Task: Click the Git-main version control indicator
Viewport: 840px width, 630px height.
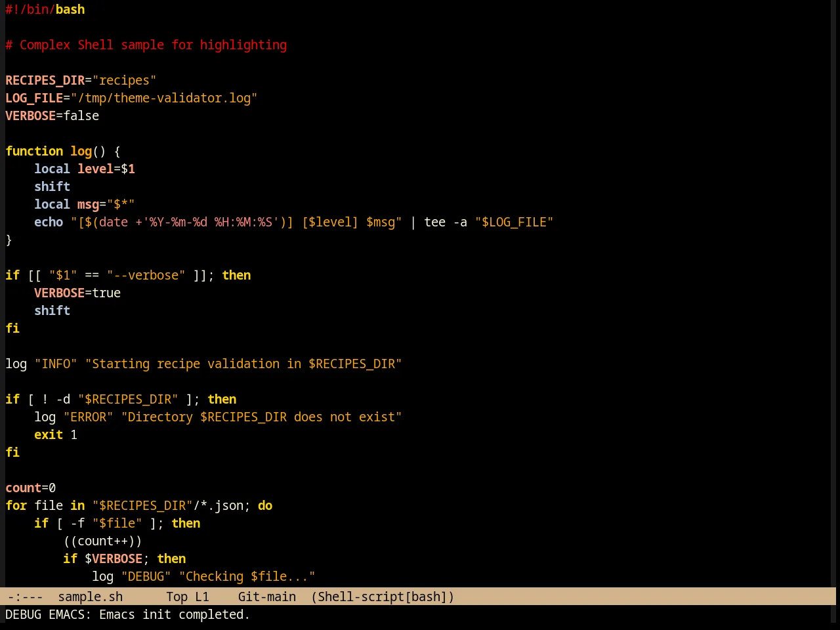Action: pos(267,597)
